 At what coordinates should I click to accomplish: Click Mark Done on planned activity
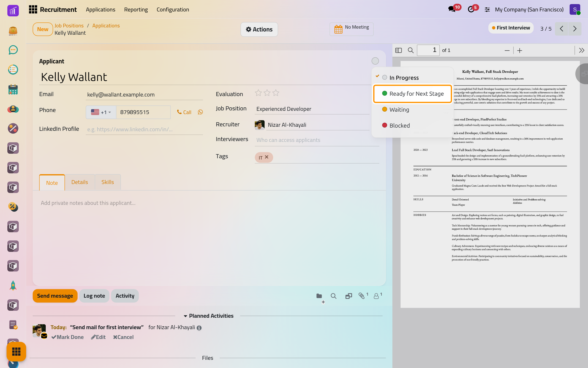click(67, 337)
